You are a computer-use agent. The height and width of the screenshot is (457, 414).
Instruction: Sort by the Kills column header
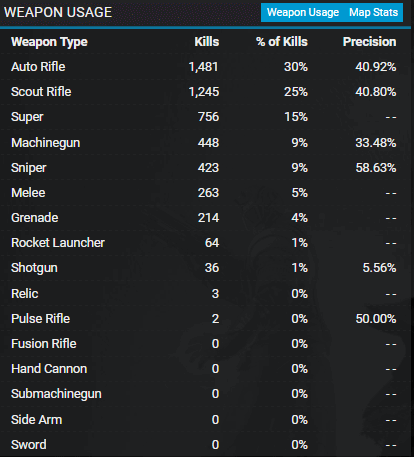(207, 42)
